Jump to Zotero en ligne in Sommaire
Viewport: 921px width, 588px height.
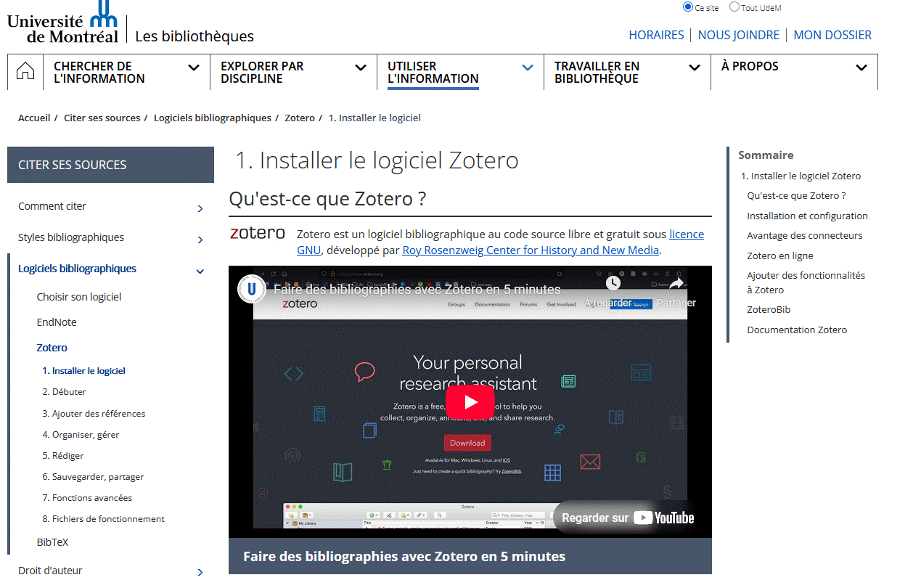(x=780, y=256)
